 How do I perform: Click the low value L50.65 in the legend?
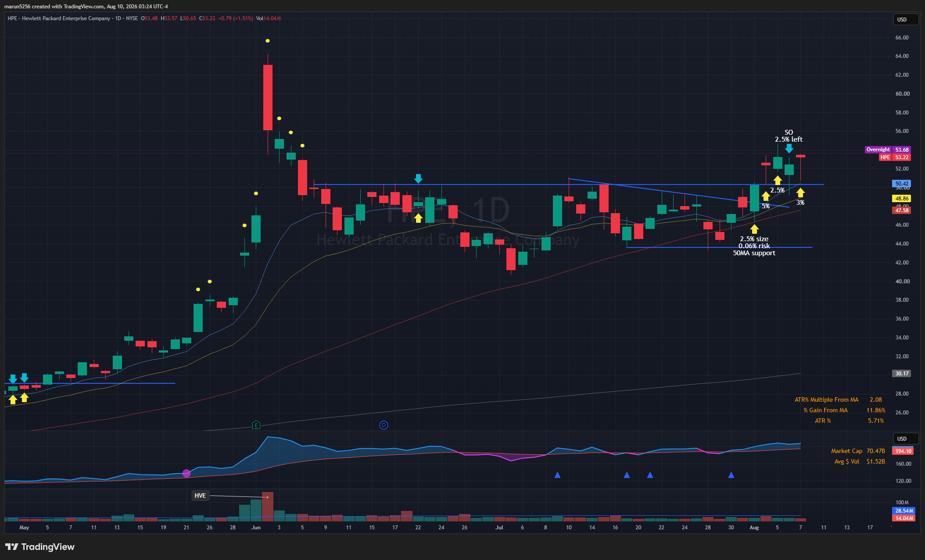click(x=188, y=18)
